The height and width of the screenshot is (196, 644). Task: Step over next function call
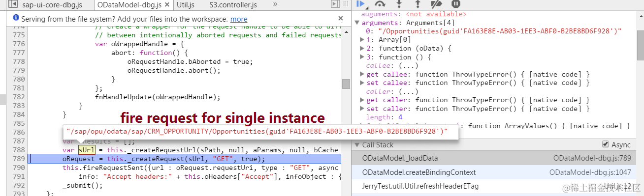[380, 4]
